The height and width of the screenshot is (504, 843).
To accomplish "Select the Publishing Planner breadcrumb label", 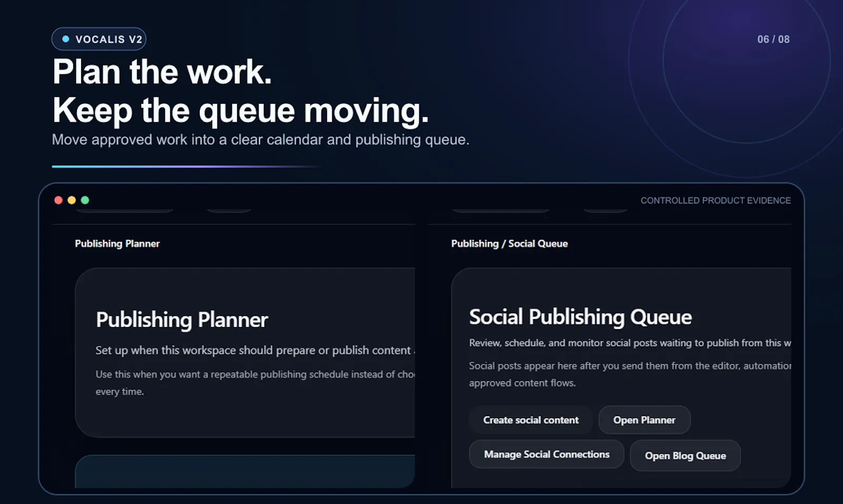I will [117, 243].
